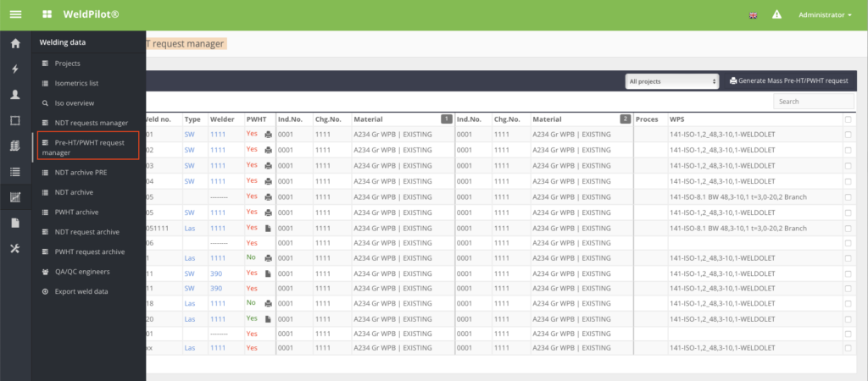This screenshot has height=381, width=868.
Task: Click the Search input field
Action: (x=814, y=102)
